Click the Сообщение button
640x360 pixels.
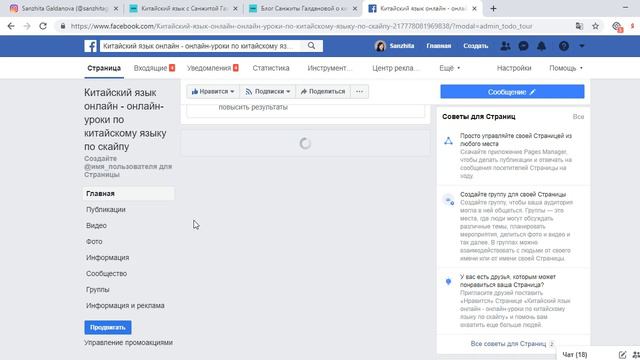pos(512,92)
